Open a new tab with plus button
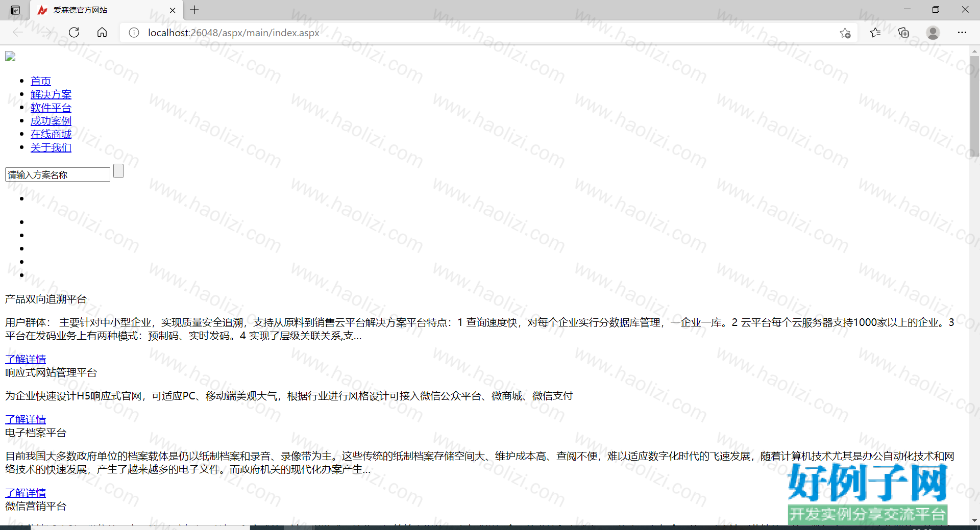Viewport: 980px width, 530px height. (x=194, y=10)
